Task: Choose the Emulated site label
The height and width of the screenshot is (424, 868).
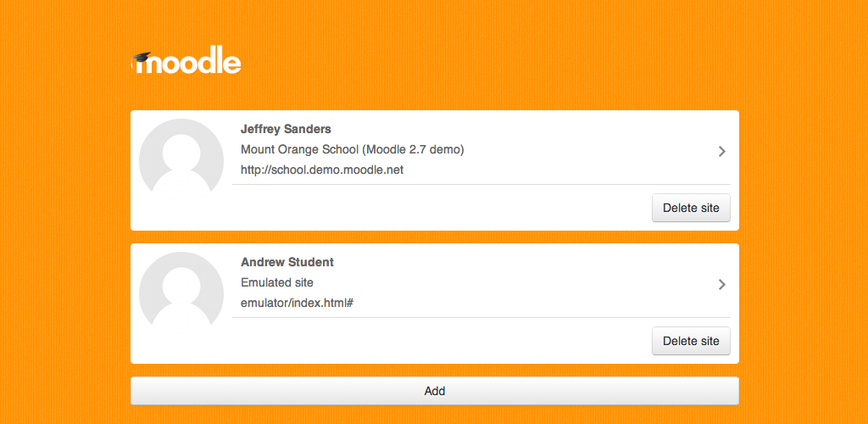Action: [277, 282]
